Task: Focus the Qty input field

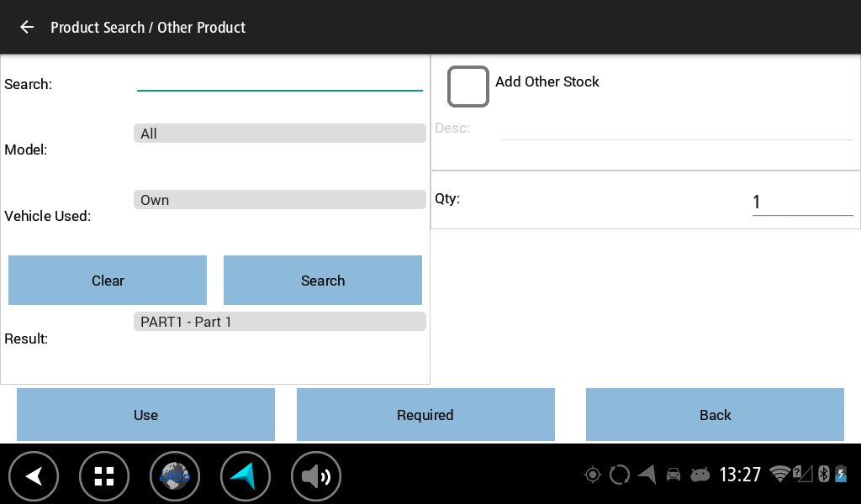Action: [802, 202]
